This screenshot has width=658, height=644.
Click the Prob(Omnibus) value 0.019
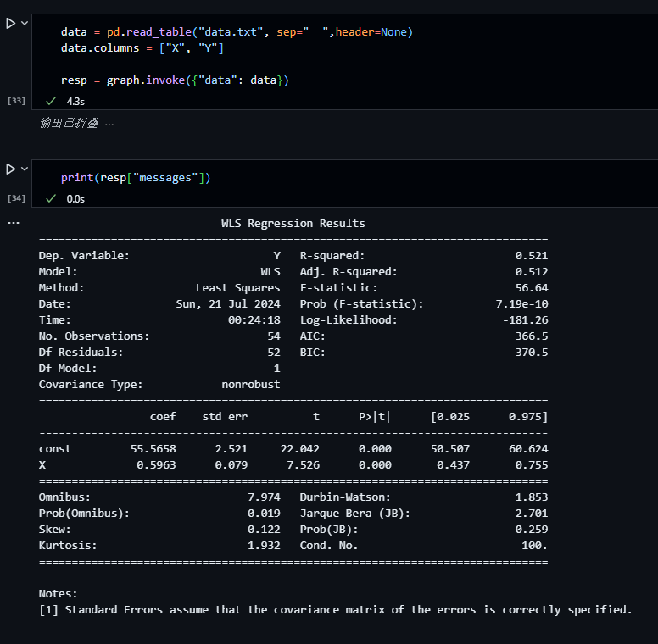264,514
